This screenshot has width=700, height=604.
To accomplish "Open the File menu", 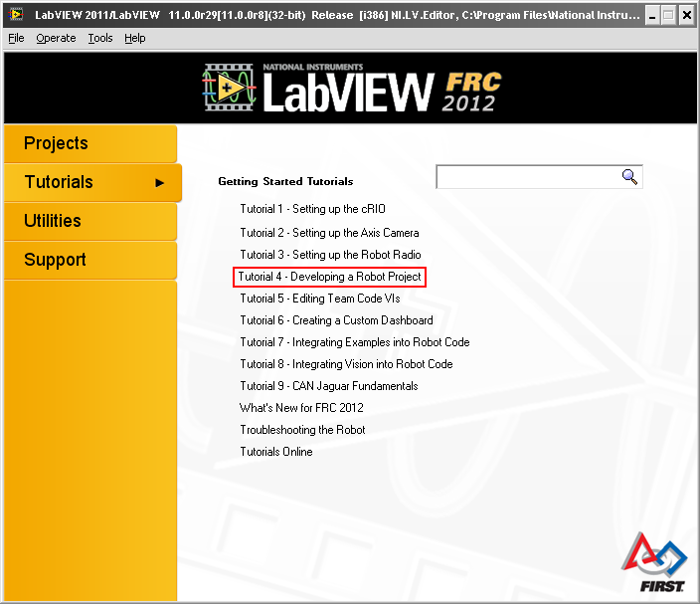I will (x=16, y=39).
